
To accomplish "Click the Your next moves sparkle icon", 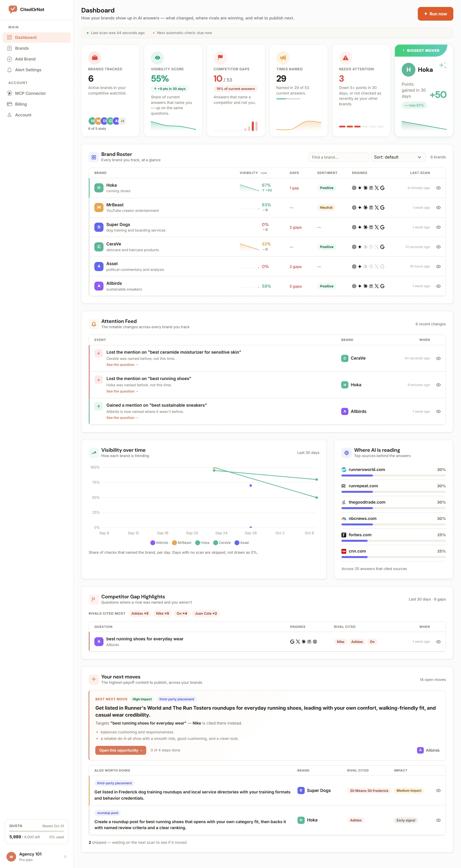I will click(x=94, y=680).
